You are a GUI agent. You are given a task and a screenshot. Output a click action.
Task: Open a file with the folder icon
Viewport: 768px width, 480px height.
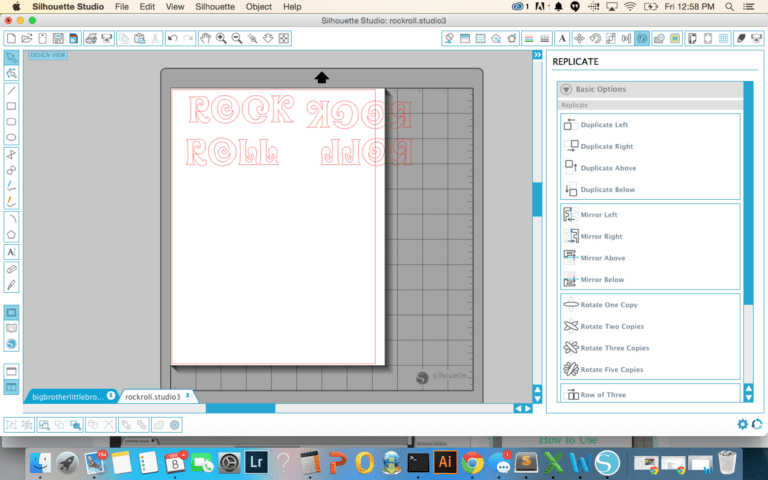pyautogui.click(x=26, y=39)
